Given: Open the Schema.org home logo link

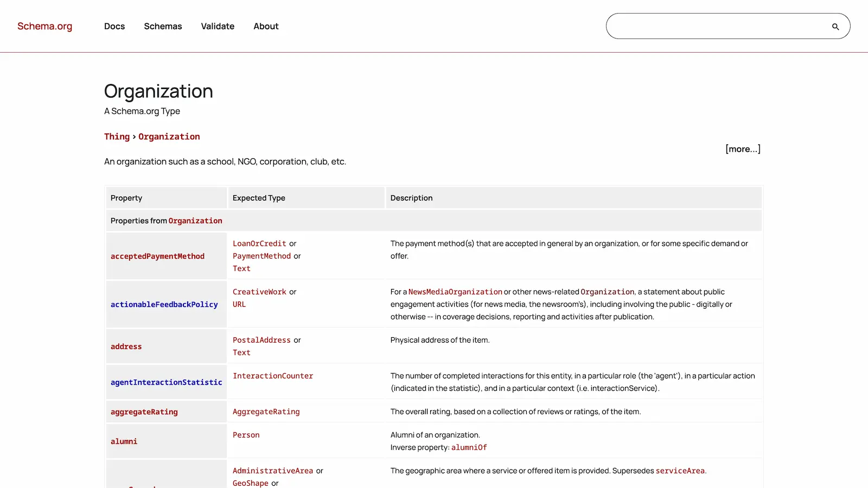Looking at the screenshot, I should pyautogui.click(x=44, y=26).
